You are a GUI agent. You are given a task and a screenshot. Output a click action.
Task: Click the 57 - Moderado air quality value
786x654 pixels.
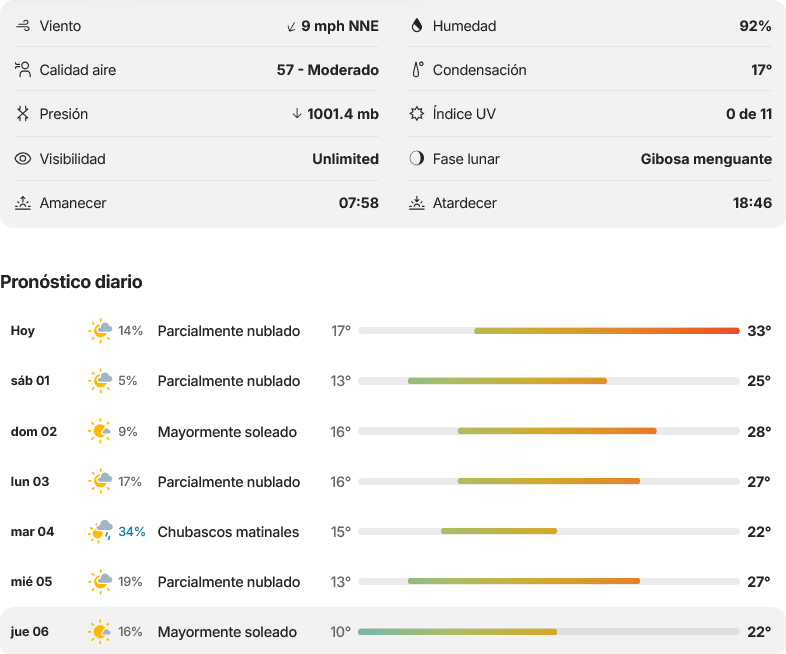pos(328,70)
